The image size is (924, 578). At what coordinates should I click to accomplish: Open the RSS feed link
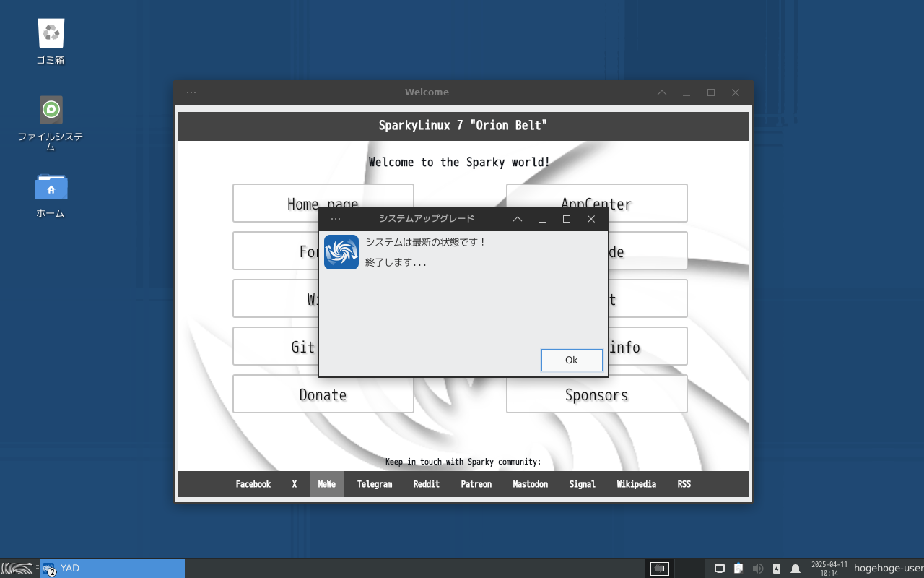684,484
